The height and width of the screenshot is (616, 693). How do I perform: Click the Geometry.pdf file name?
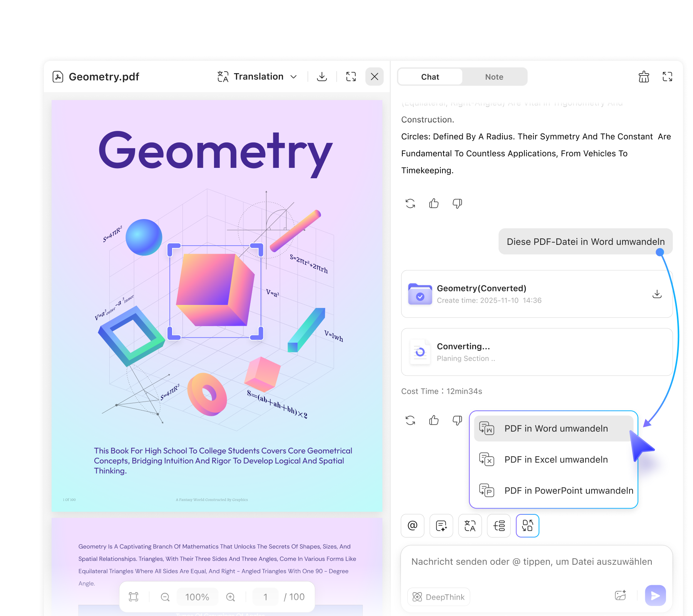[104, 77]
